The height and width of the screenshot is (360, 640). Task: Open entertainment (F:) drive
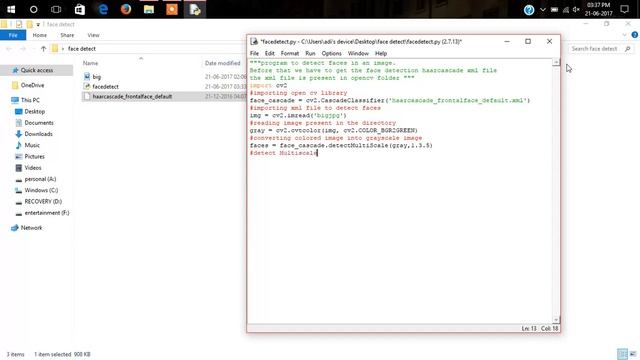coord(47,213)
